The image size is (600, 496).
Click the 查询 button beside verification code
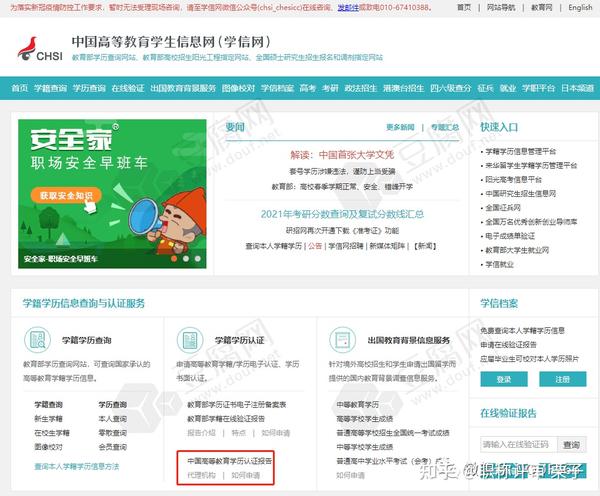(572, 445)
